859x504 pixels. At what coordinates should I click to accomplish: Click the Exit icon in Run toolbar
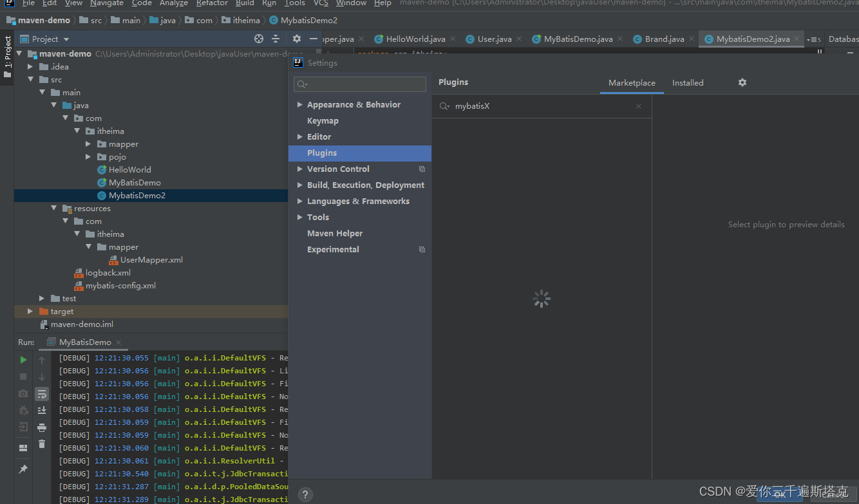[23, 427]
